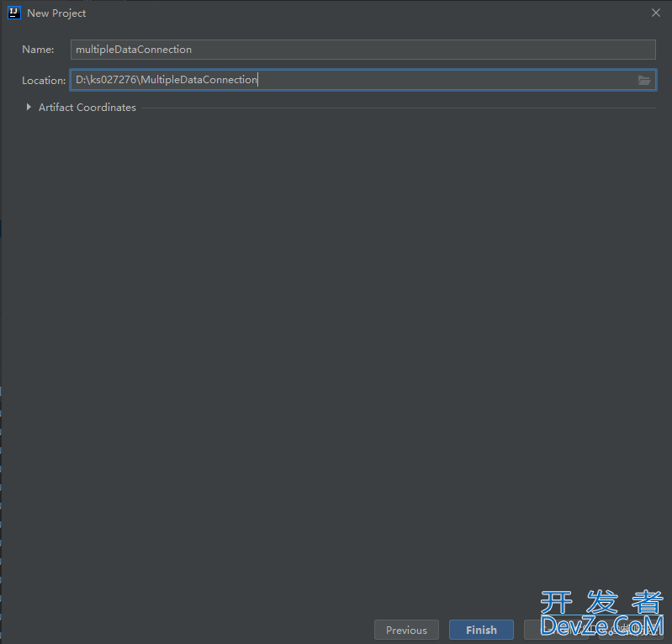672x644 pixels.
Task: Click the IntelliJ IDEA logo icon
Action: (14, 13)
